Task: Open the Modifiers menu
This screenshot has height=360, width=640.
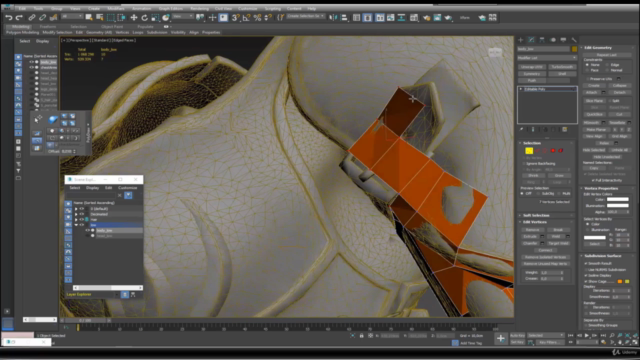Action: coord(116,8)
